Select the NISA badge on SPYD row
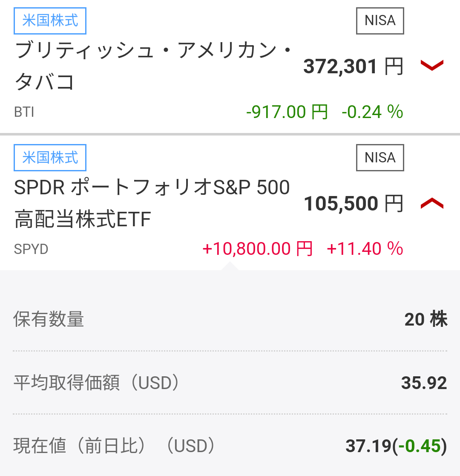The height and width of the screenshot is (476, 460). pos(380,158)
